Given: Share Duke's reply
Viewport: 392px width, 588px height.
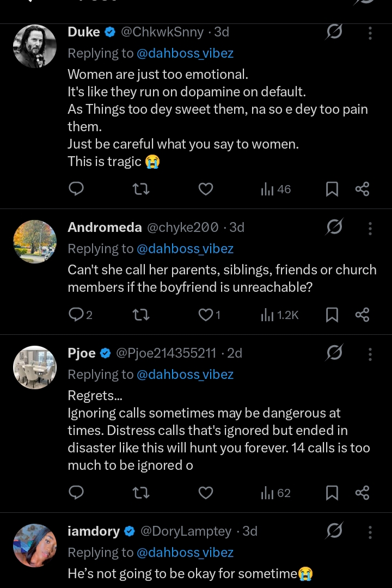Looking at the screenshot, I should coord(362,189).
